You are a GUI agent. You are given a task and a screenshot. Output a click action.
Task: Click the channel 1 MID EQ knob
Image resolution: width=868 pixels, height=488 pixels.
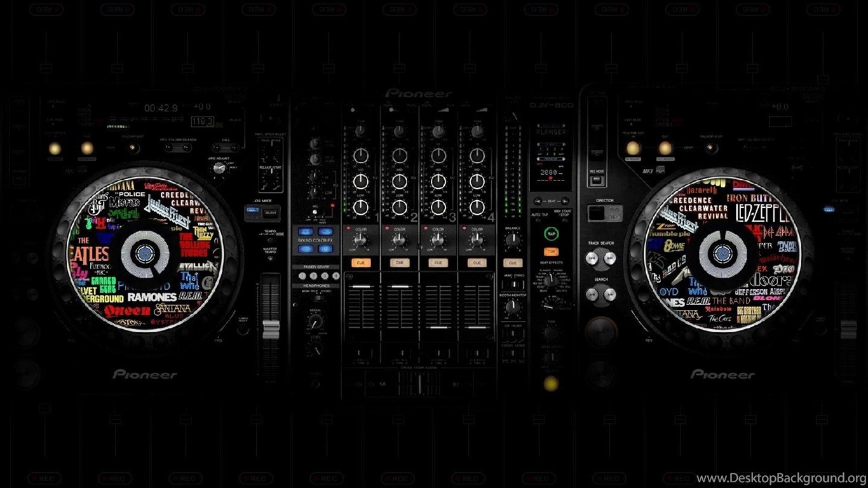361,182
